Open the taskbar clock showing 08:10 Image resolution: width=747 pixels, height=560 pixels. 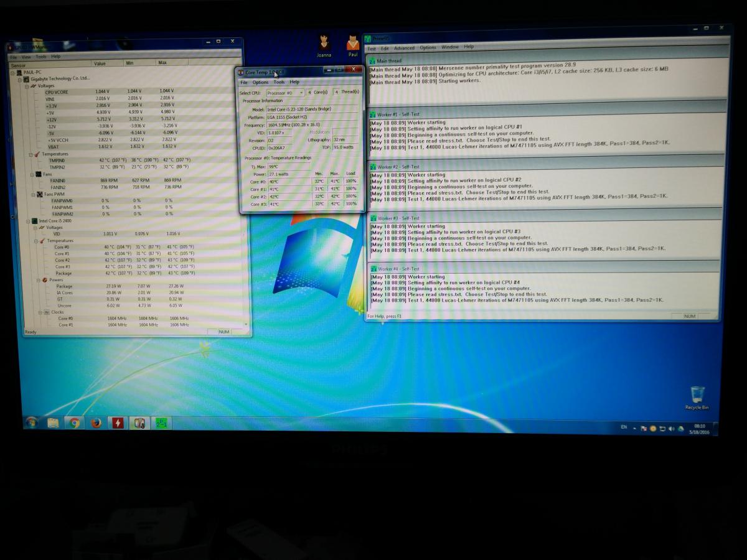pos(700,429)
